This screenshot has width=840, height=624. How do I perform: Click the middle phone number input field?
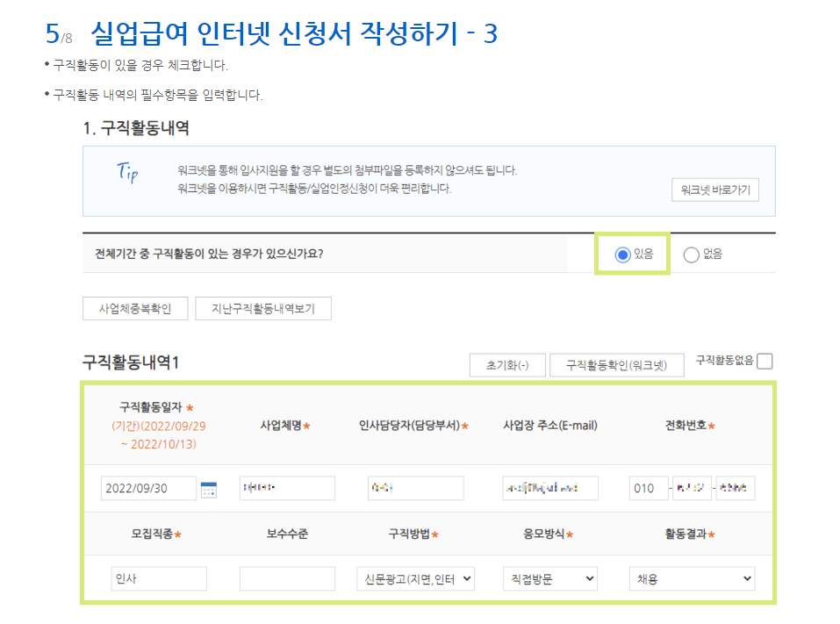coord(691,488)
